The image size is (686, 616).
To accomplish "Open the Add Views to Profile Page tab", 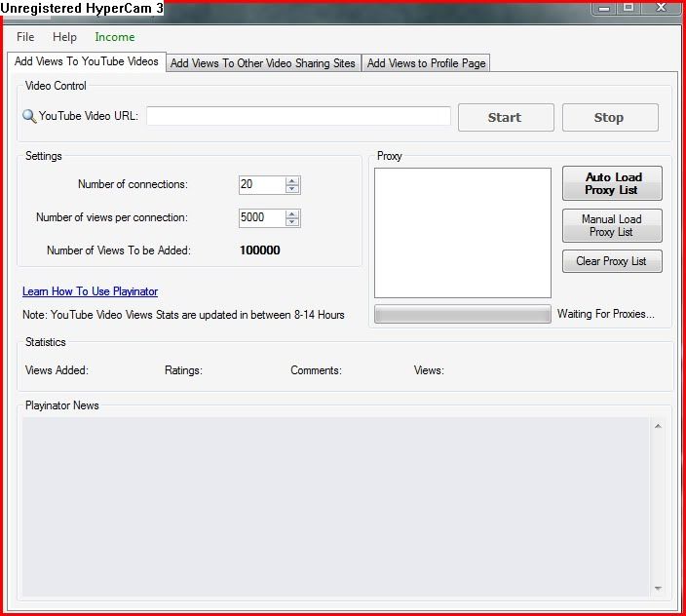I will (426, 63).
